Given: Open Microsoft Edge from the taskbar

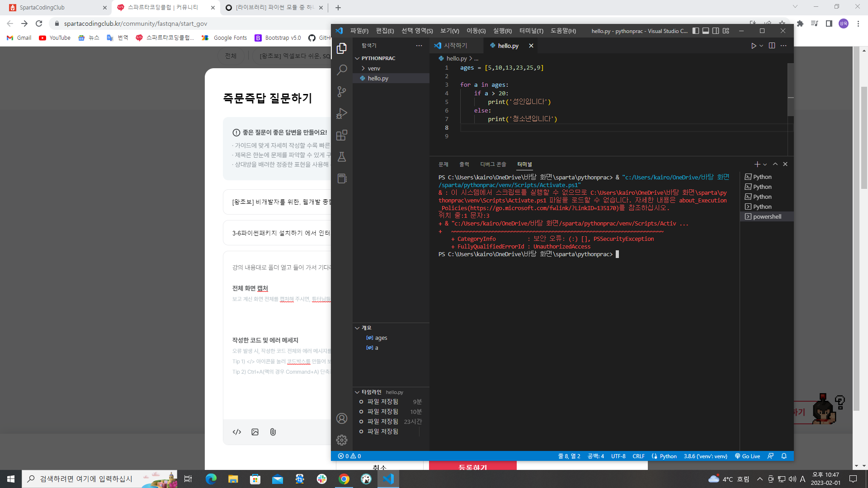Looking at the screenshot, I should tap(211, 479).
